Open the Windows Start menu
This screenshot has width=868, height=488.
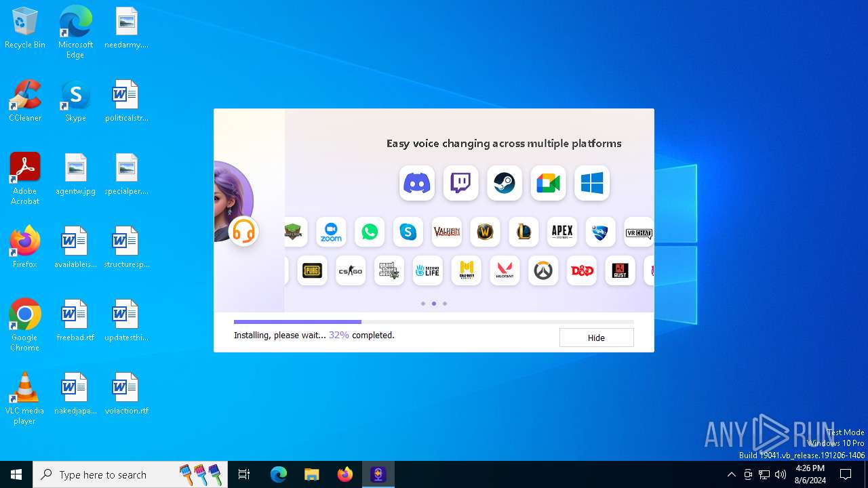tap(16, 474)
